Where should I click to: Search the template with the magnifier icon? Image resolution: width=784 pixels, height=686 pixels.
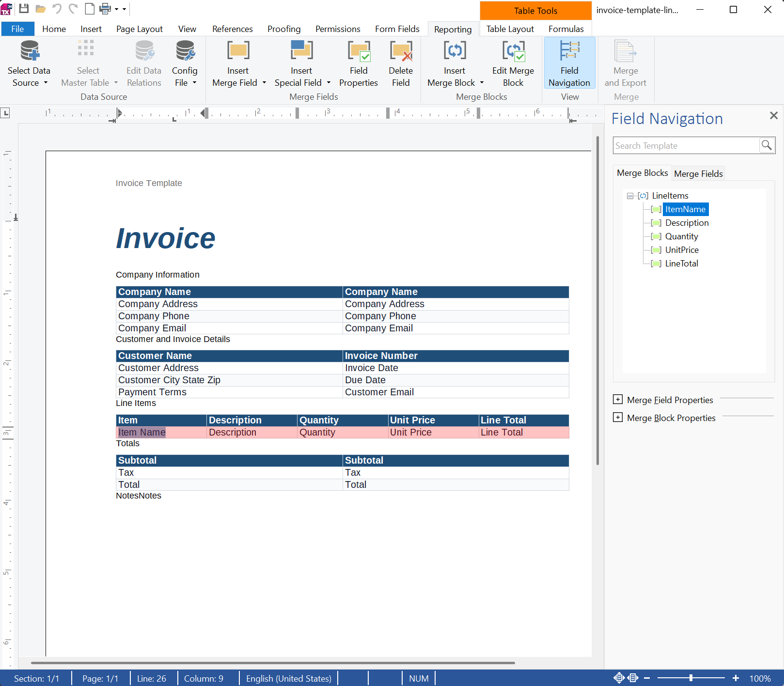[767, 145]
